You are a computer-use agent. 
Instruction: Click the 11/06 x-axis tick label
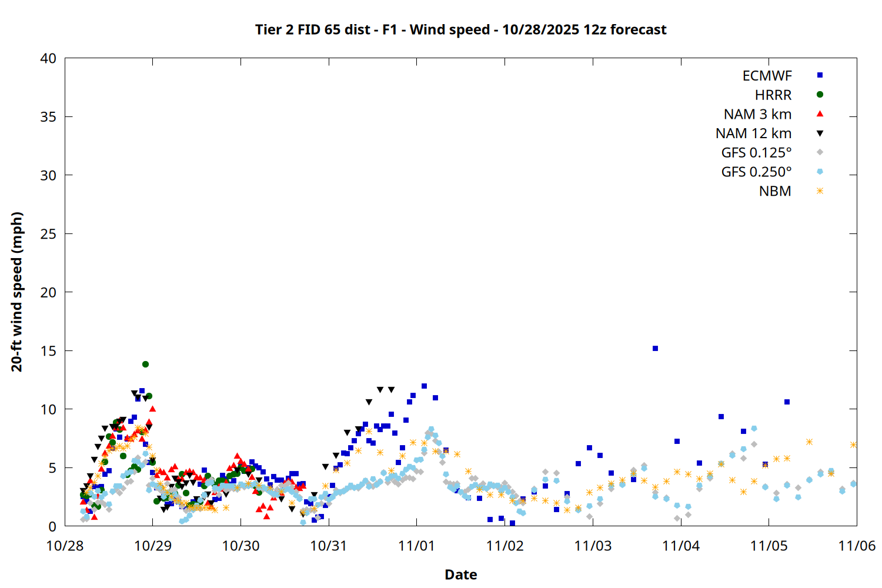856,546
